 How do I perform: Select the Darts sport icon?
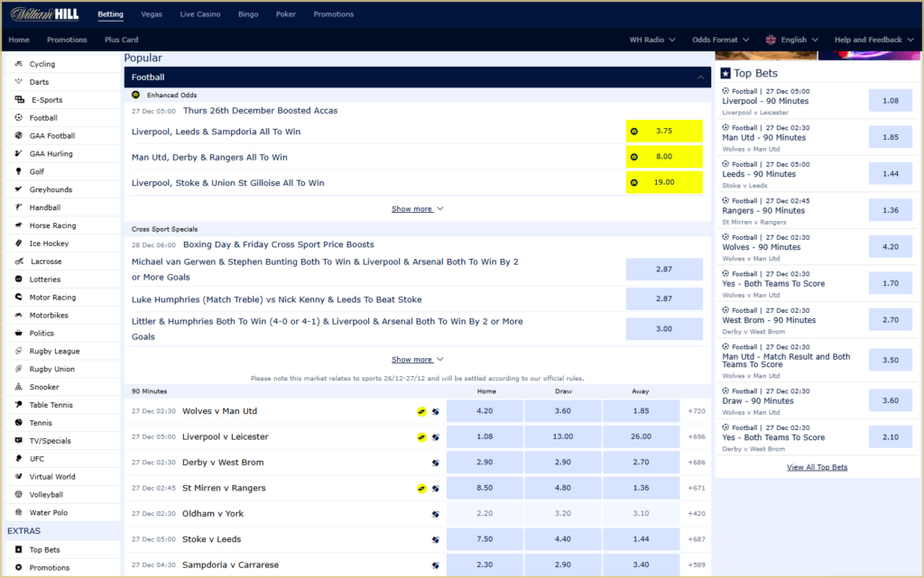pyautogui.click(x=18, y=82)
